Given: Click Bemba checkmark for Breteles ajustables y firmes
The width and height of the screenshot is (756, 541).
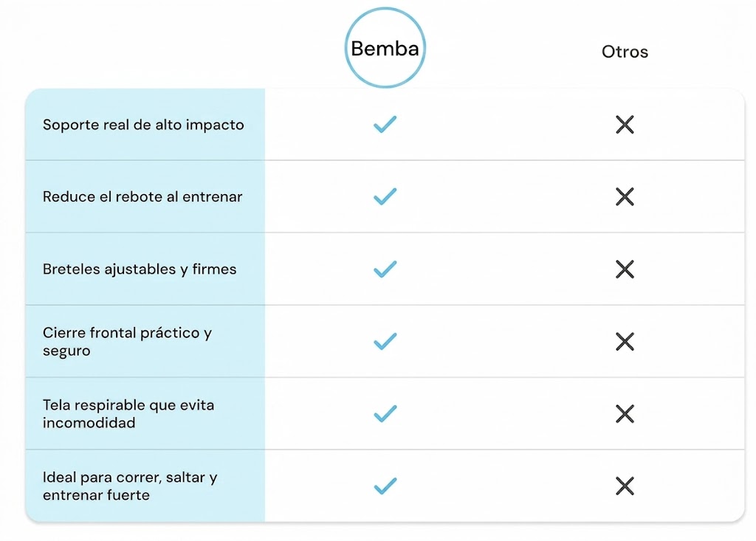Looking at the screenshot, I should pyautogui.click(x=385, y=269).
